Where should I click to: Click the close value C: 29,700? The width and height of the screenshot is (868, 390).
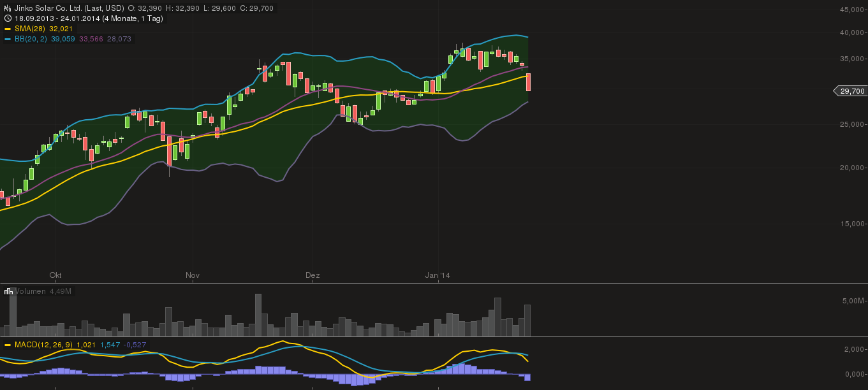click(257, 8)
